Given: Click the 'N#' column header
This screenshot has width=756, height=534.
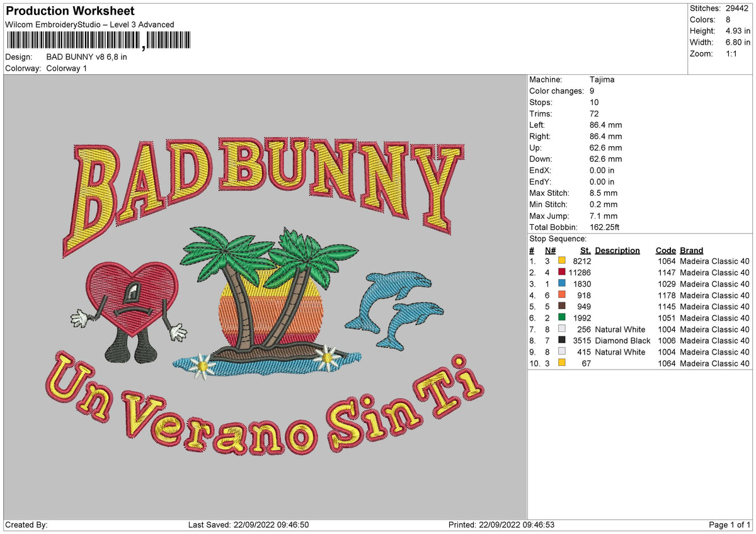Looking at the screenshot, I should 551,250.
